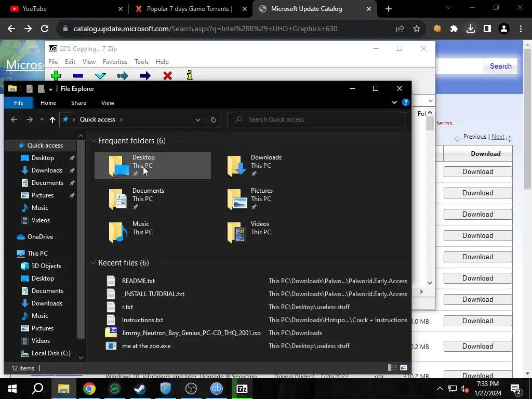Switch to large icons view in status bar
This screenshot has width=532, height=399.
coord(403,368)
